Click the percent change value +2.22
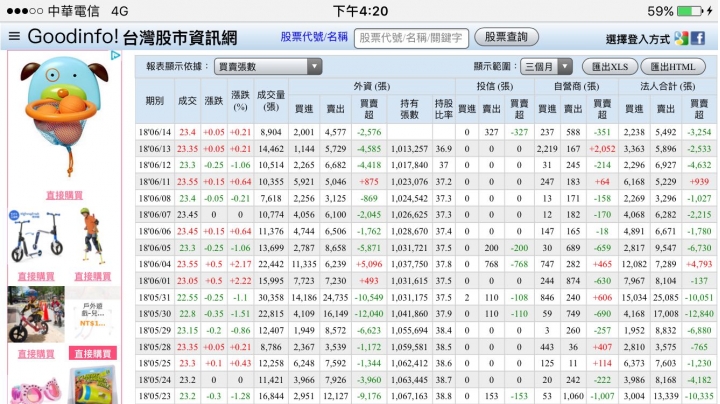Viewport: 720px width, 404px height. (241, 281)
